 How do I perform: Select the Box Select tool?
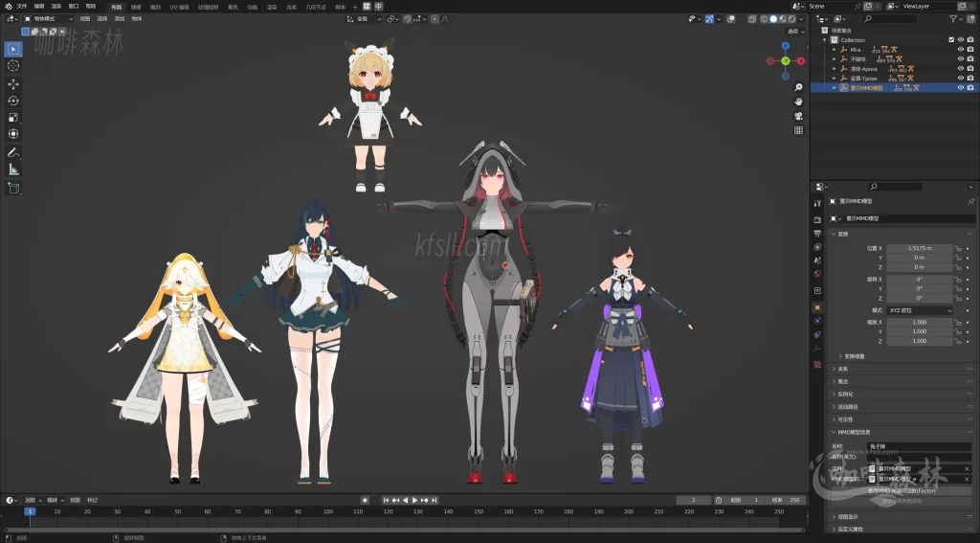tap(13, 49)
